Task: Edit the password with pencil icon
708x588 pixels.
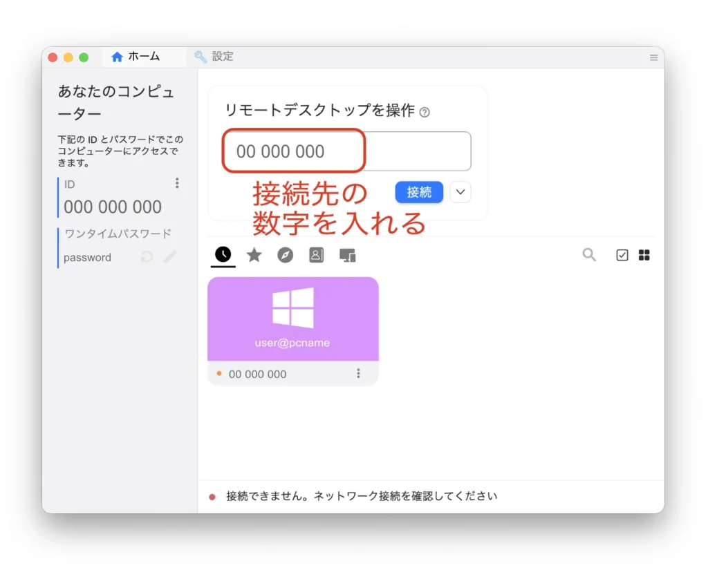Action: click(x=170, y=257)
